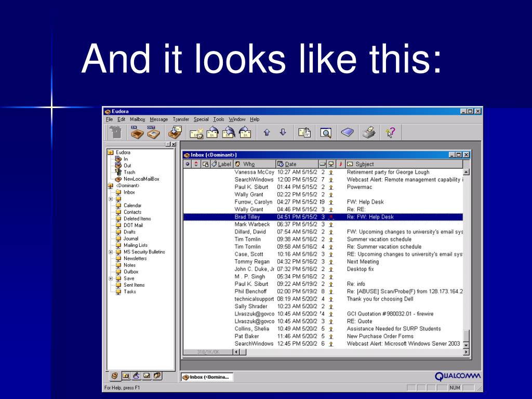The height and width of the screenshot is (399, 532).
Task: Expand the Save folder
Action: coord(111,278)
